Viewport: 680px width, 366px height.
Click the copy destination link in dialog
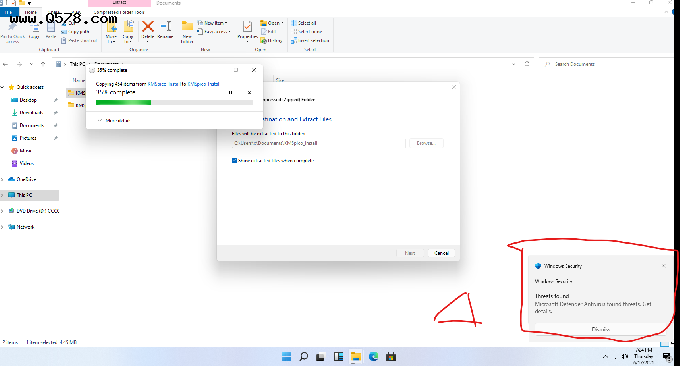pos(203,84)
